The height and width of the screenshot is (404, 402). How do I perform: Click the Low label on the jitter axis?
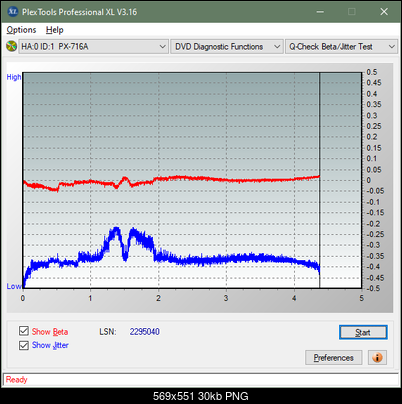[14, 286]
